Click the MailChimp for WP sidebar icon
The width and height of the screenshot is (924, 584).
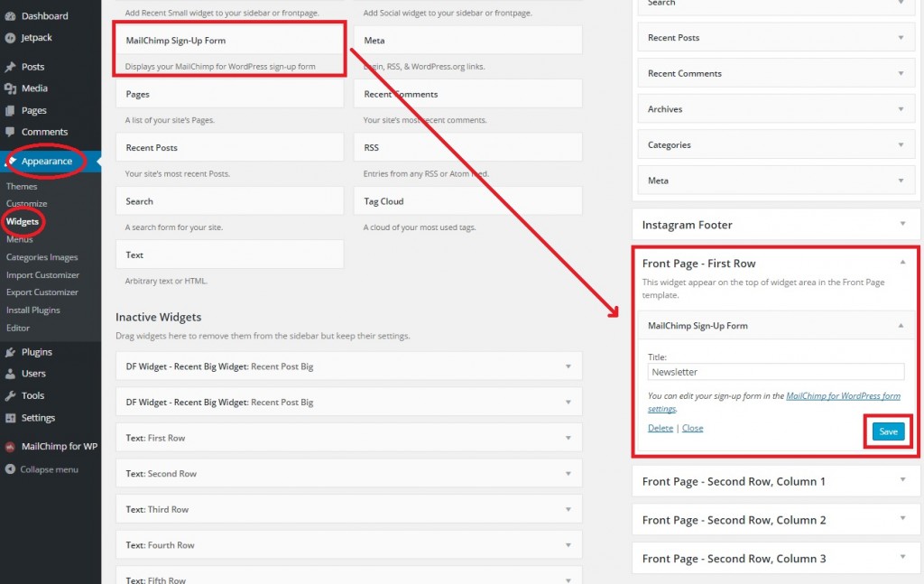click(13, 445)
